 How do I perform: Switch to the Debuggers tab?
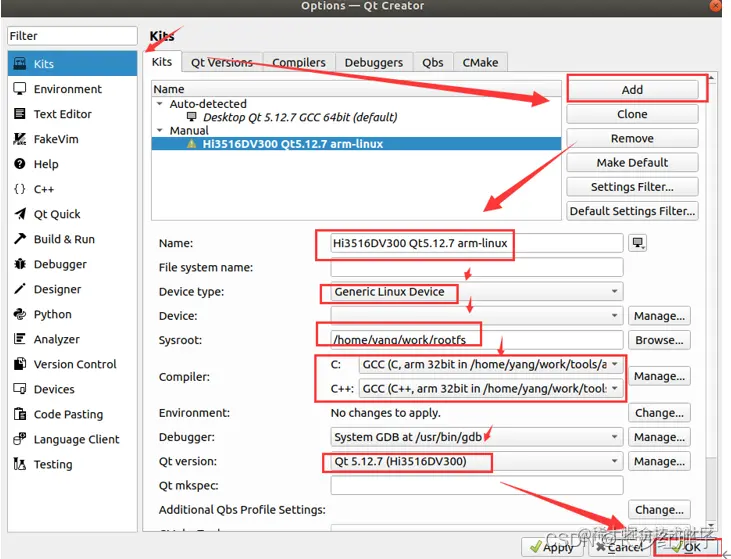click(x=374, y=62)
